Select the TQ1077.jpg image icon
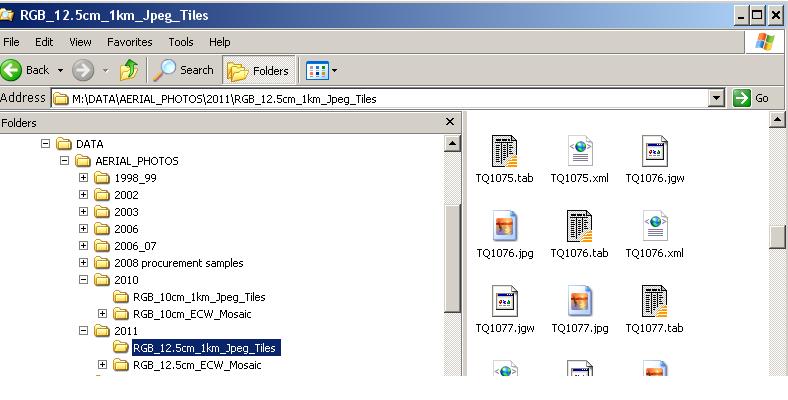The width and height of the screenshot is (788, 400). (x=580, y=301)
